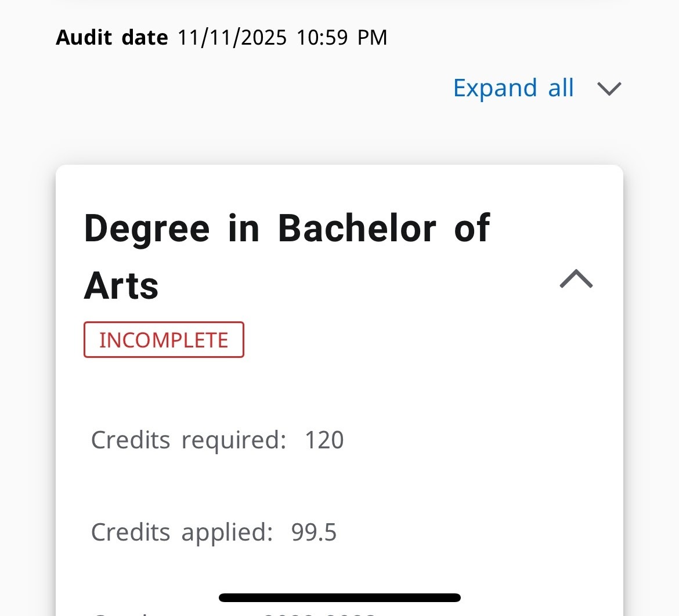Click the word required in Credits required
679x616 pixels.
point(233,441)
